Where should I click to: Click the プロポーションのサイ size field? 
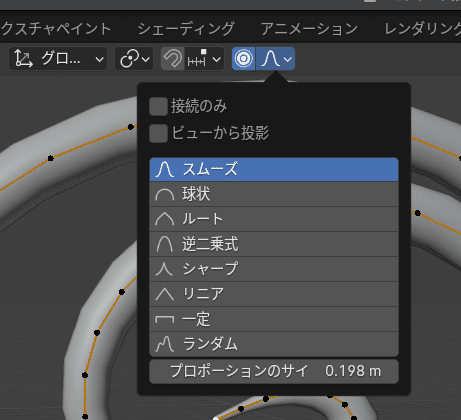click(x=274, y=371)
